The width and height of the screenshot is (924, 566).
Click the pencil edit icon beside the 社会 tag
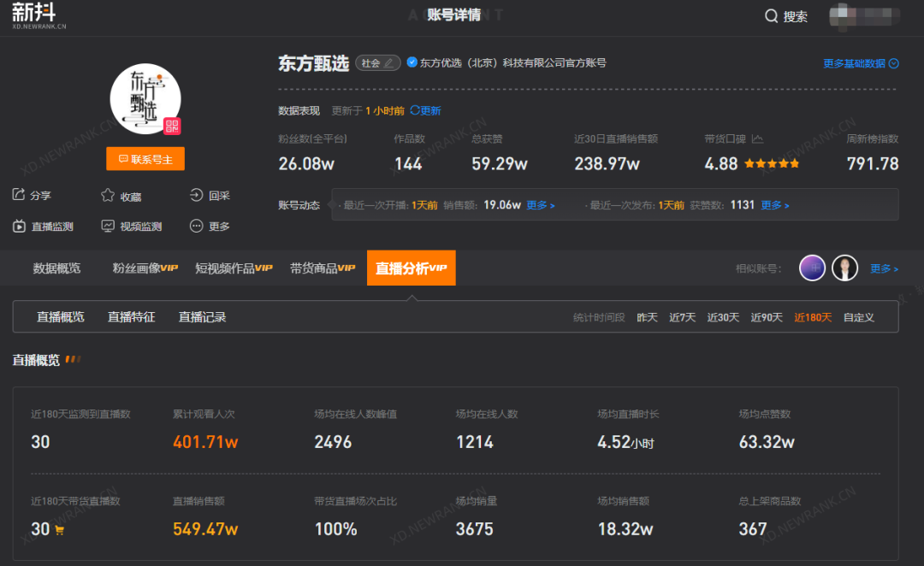pos(389,62)
